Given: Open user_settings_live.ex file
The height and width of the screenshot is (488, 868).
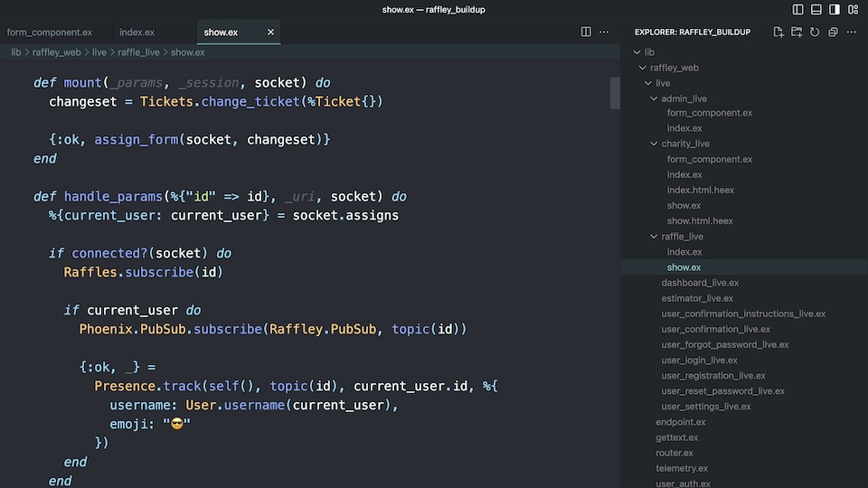Looking at the screenshot, I should point(706,407).
